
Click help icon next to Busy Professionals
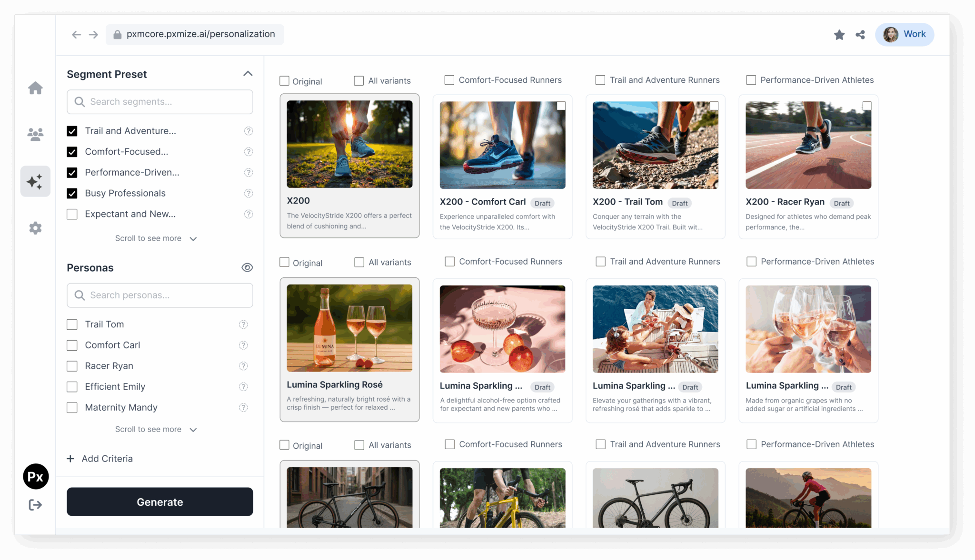click(x=249, y=193)
